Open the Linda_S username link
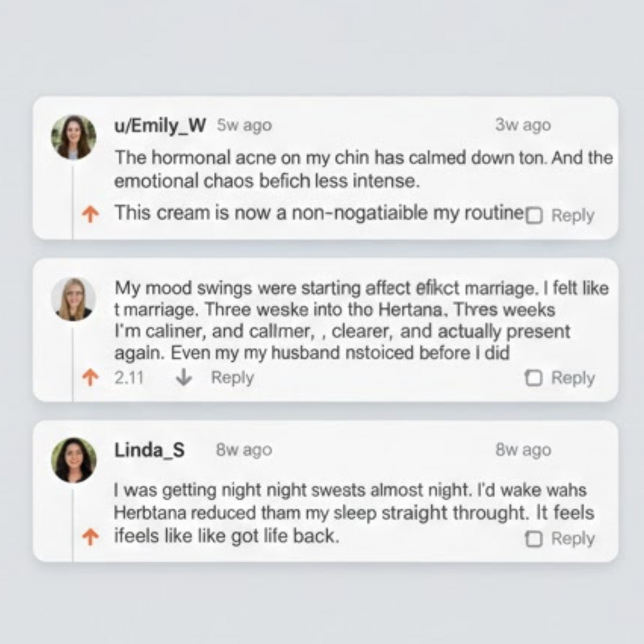The image size is (644, 644). [149, 450]
